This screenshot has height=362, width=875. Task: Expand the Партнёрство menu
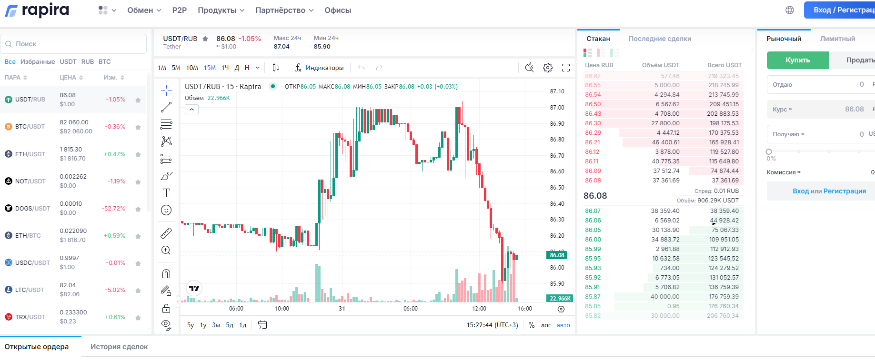click(x=285, y=10)
